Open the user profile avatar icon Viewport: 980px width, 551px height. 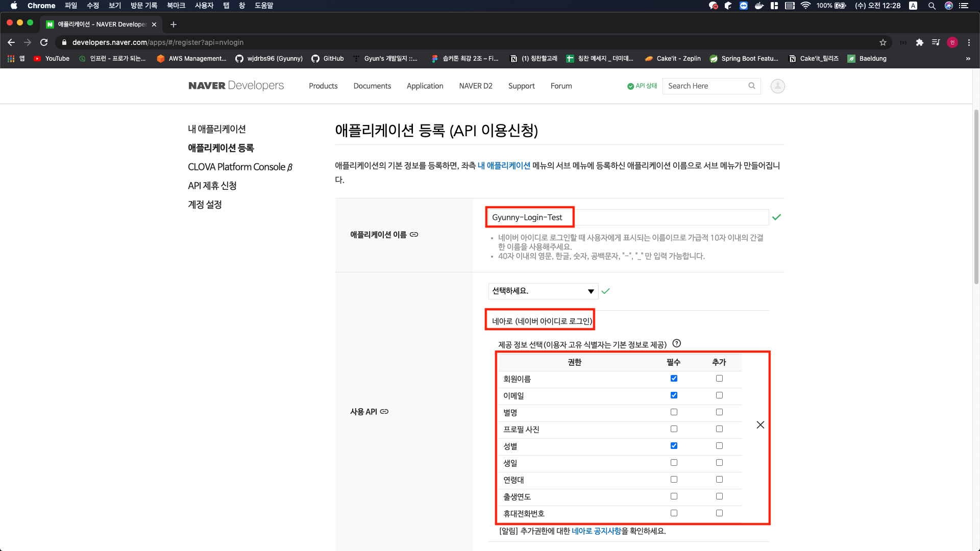(777, 86)
